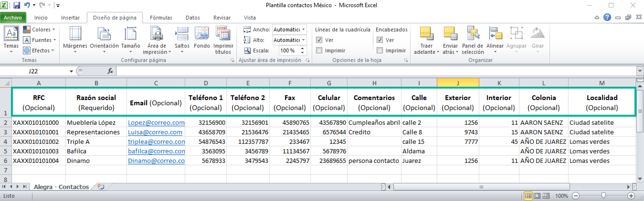The image size is (644, 201).
Task: Open Lopez@correo.com email link
Action: [x=156, y=123]
